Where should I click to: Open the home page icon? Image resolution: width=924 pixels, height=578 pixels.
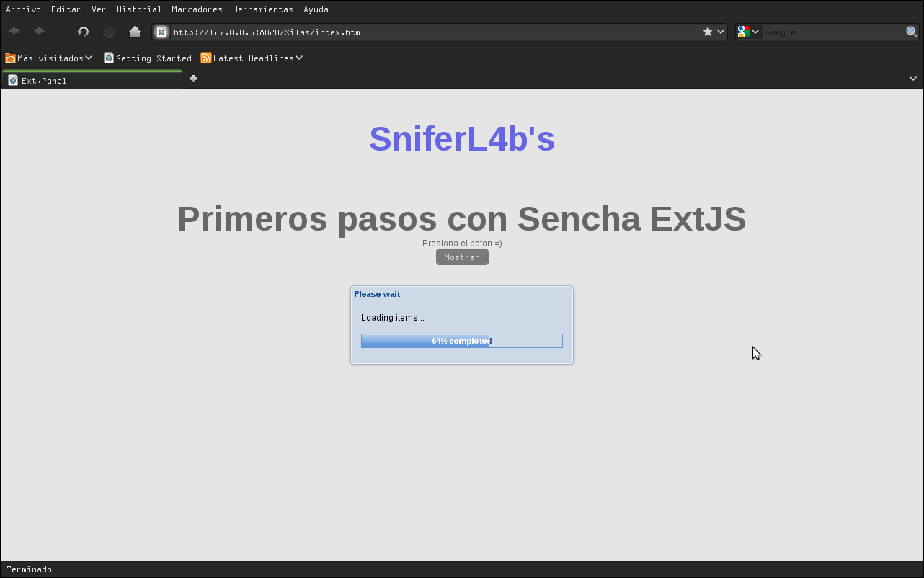pos(135,32)
